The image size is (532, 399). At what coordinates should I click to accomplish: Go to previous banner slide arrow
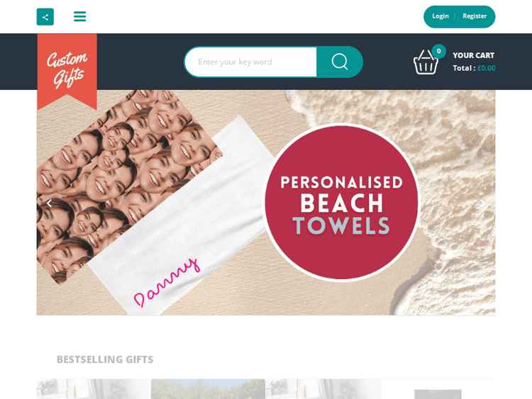(x=50, y=203)
